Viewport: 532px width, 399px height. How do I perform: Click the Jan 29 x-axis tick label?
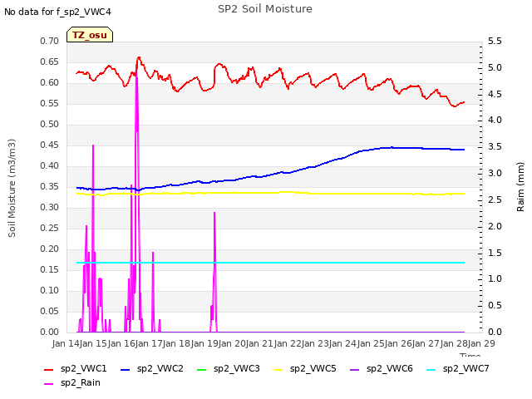481,343
